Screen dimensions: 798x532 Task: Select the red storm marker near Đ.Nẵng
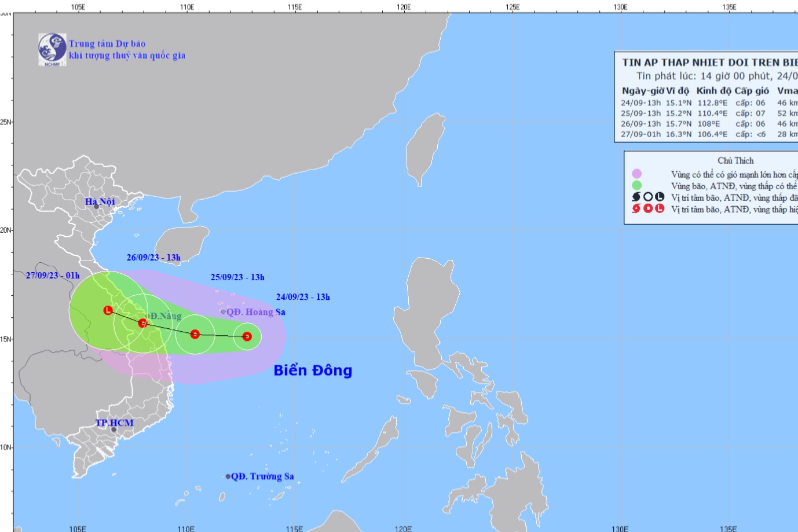pos(142,323)
